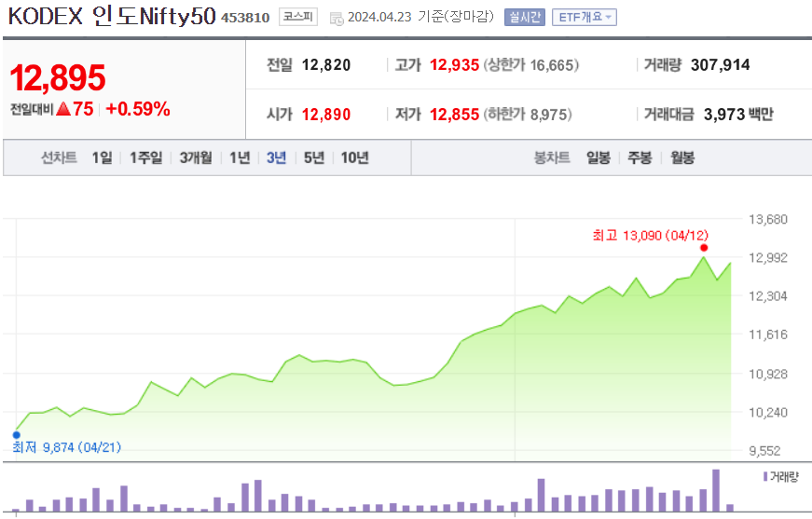This screenshot has width=812, height=519.
Task: Click the 상한가 16,665 text
Action: click(530, 65)
